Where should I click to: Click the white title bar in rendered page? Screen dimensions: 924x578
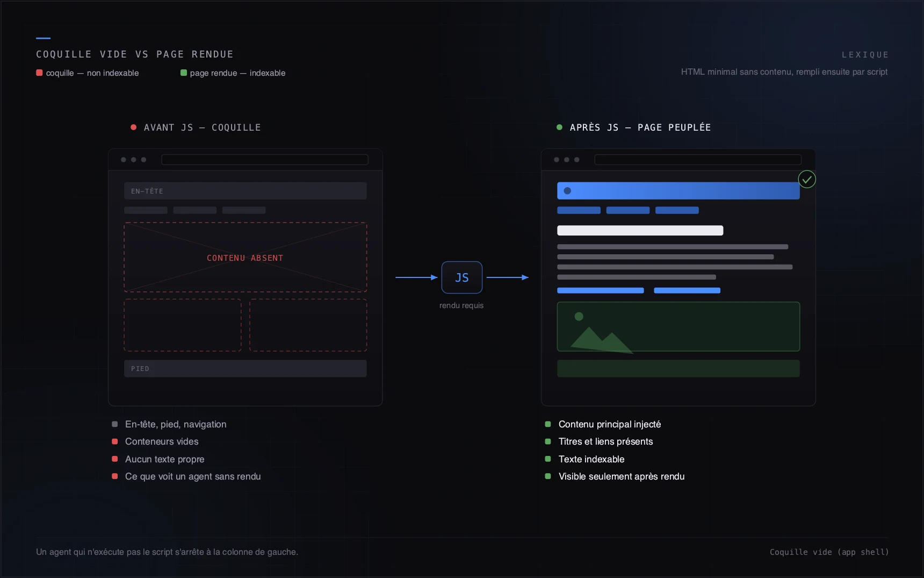point(640,231)
